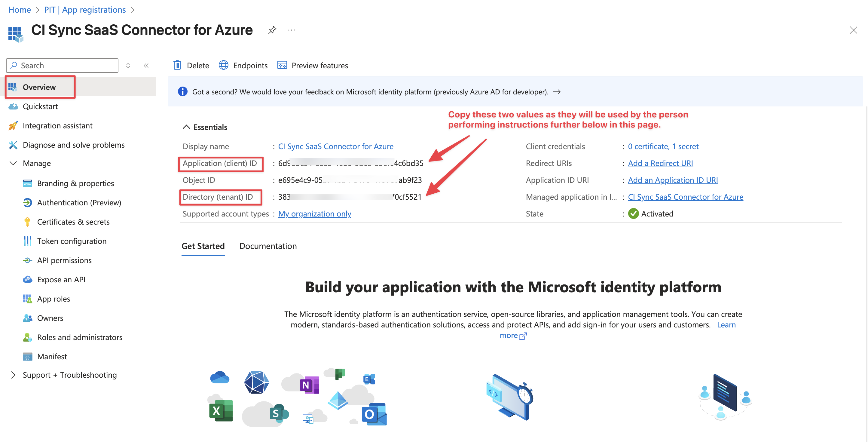868x442 pixels.
Task: Click Add a Redirect URI link
Action: pos(660,163)
